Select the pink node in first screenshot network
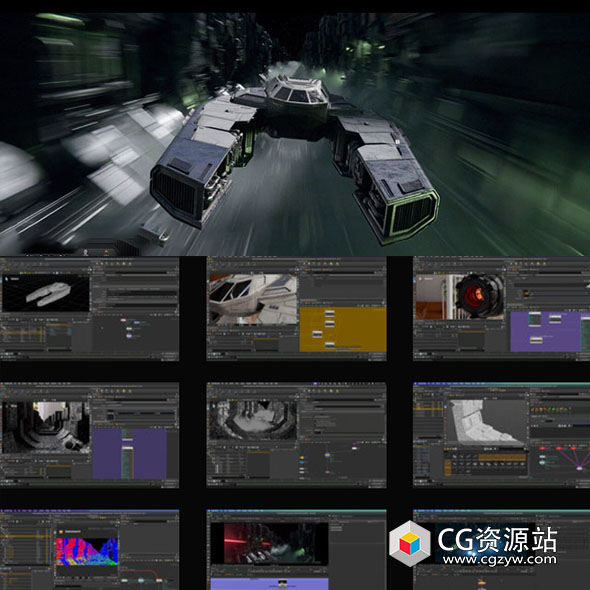Viewport: 590px width, 590px height. point(123,320)
